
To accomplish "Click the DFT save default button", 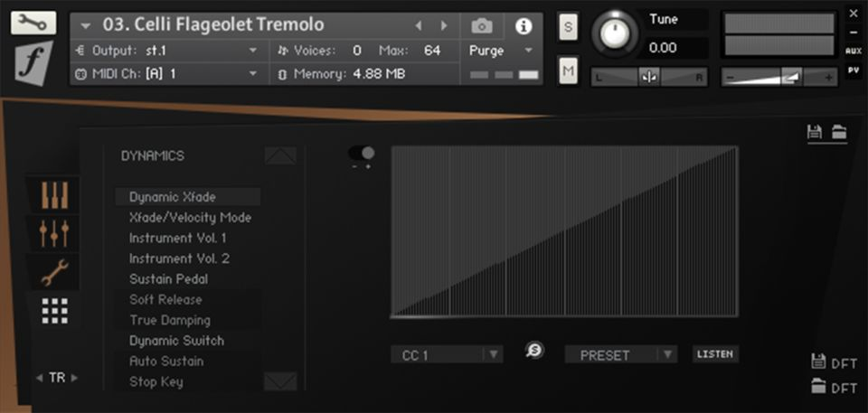I will [834, 362].
